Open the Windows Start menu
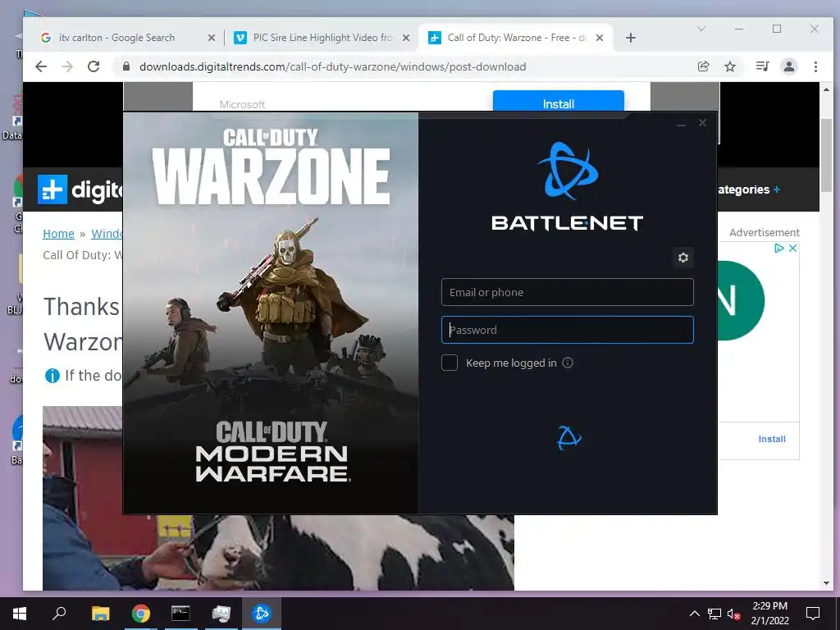 click(x=20, y=614)
